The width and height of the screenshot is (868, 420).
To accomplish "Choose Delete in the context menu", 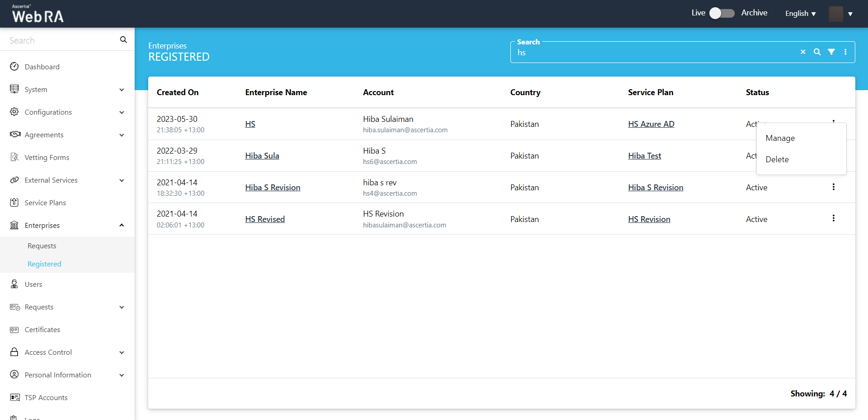I will click(777, 159).
